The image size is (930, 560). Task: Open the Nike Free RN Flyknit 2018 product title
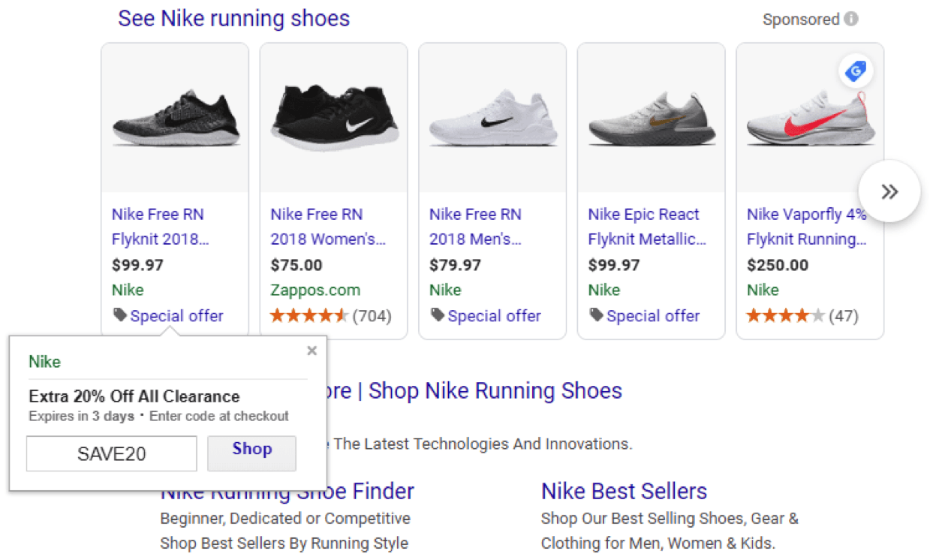[x=160, y=227]
